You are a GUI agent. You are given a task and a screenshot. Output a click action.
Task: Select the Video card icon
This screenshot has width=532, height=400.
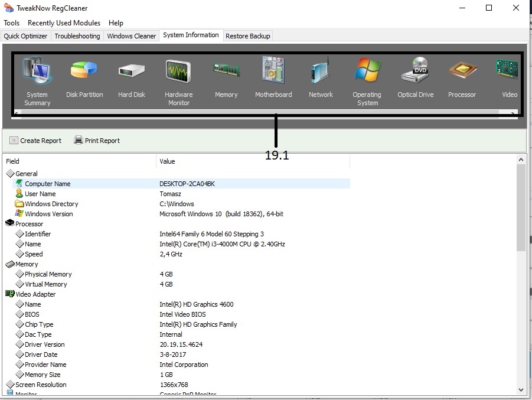(x=507, y=69)
